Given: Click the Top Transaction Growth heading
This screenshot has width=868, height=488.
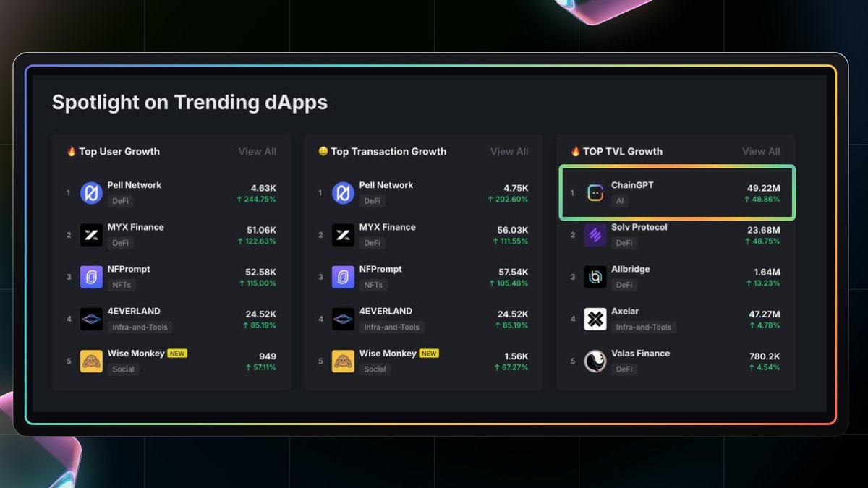Looking at the screenshot, I should tap(388, 152).
